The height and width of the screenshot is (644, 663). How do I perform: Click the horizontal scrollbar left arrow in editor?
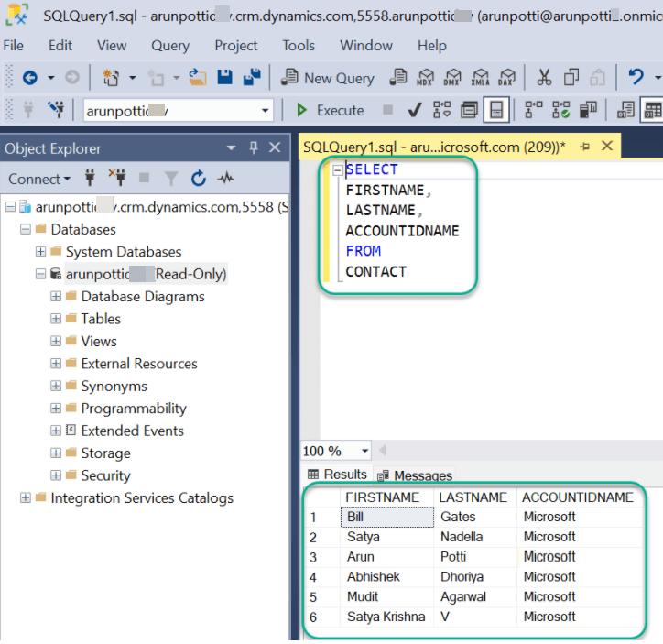tap(383, 451)
